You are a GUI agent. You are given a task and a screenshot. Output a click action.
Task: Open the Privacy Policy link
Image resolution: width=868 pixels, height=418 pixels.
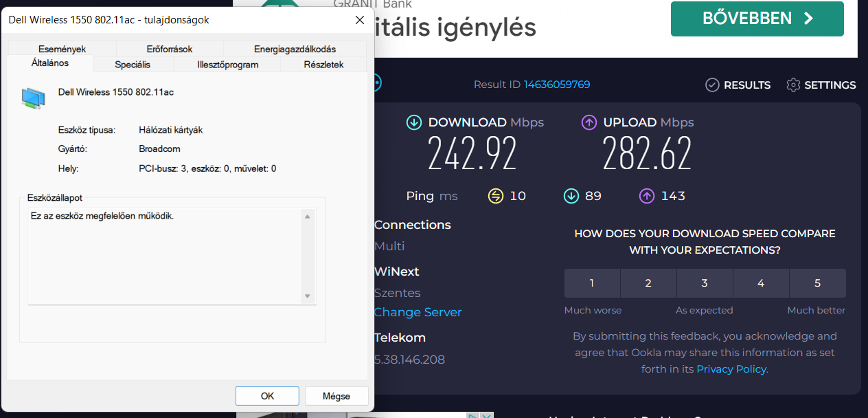tap(731, 369)
